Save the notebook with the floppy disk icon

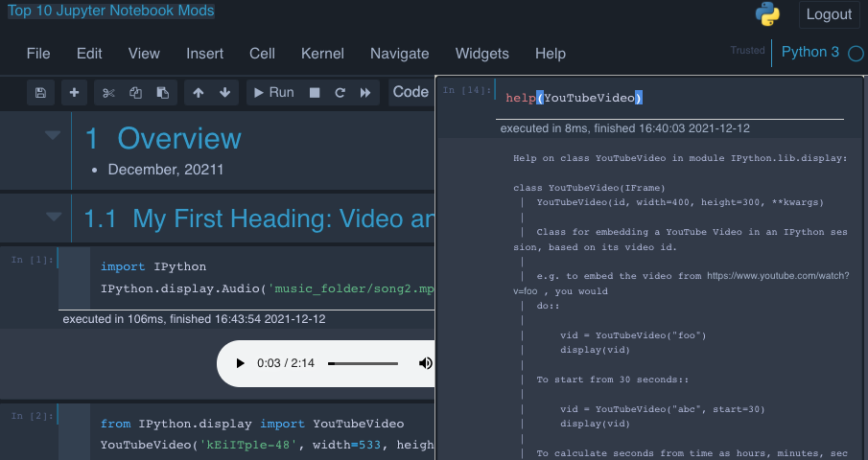click(x=40, y=92)
